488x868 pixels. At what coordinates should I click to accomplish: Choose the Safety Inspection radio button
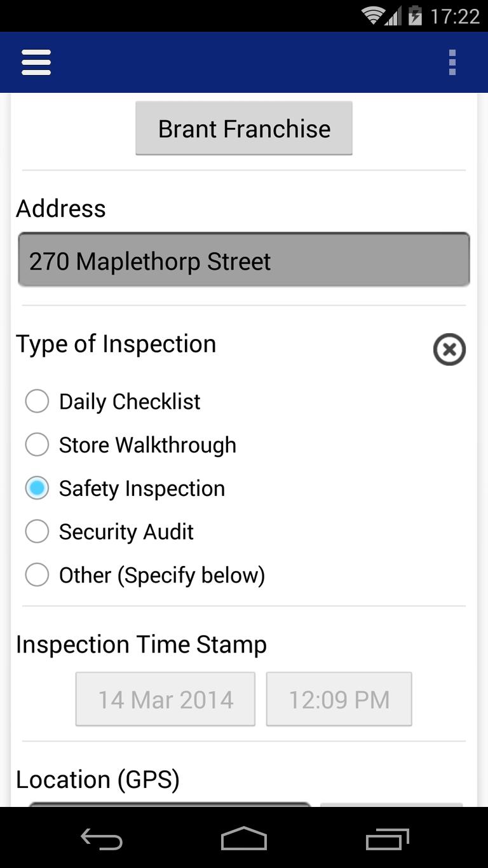coord(37,488)
